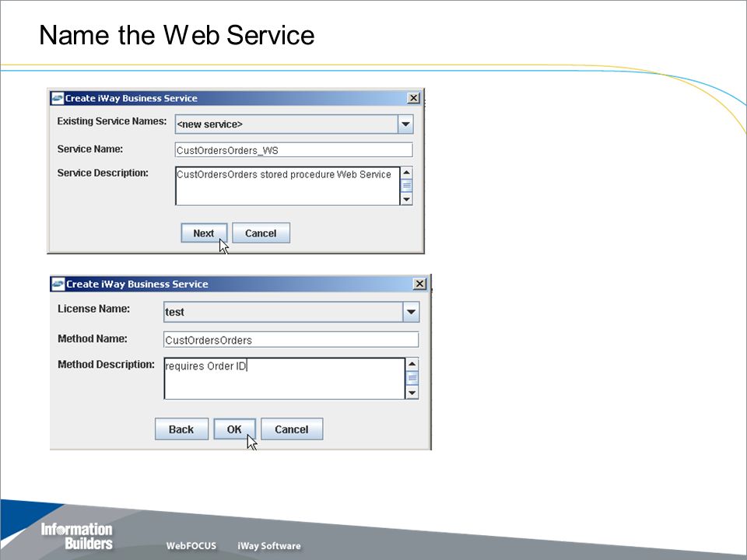Click the Service Description text area

point(287,186)
